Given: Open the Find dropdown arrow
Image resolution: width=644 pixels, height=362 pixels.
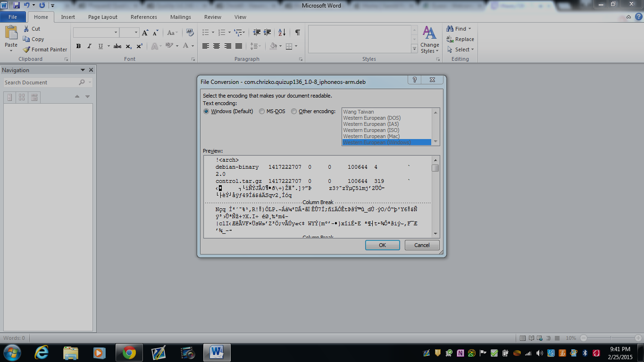Looking at the screenshot, I should tap(469, 29).
